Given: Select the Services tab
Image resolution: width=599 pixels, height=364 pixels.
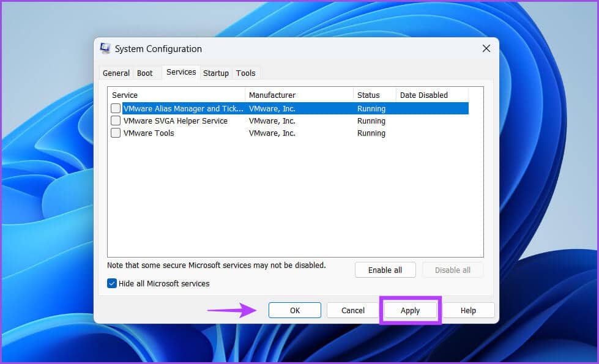Looking at the screenshot, I should click(x=181, y=72).
